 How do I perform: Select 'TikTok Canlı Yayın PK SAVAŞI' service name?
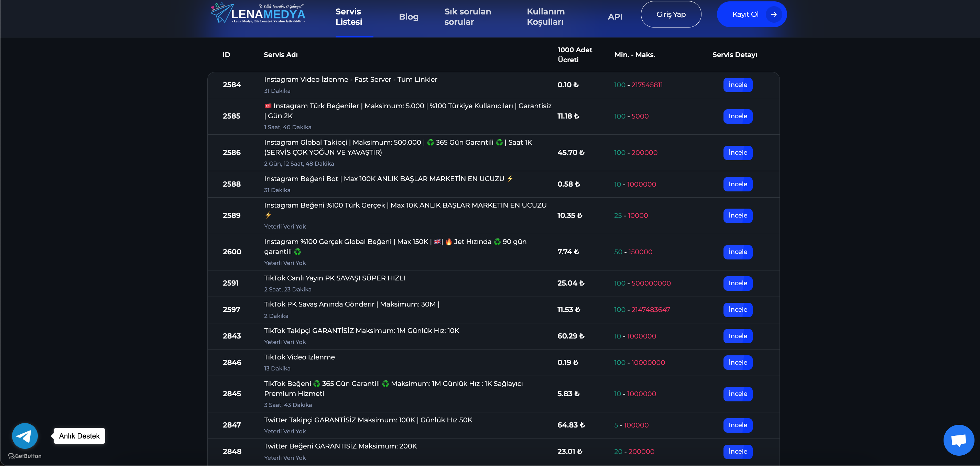pos(334,278)
